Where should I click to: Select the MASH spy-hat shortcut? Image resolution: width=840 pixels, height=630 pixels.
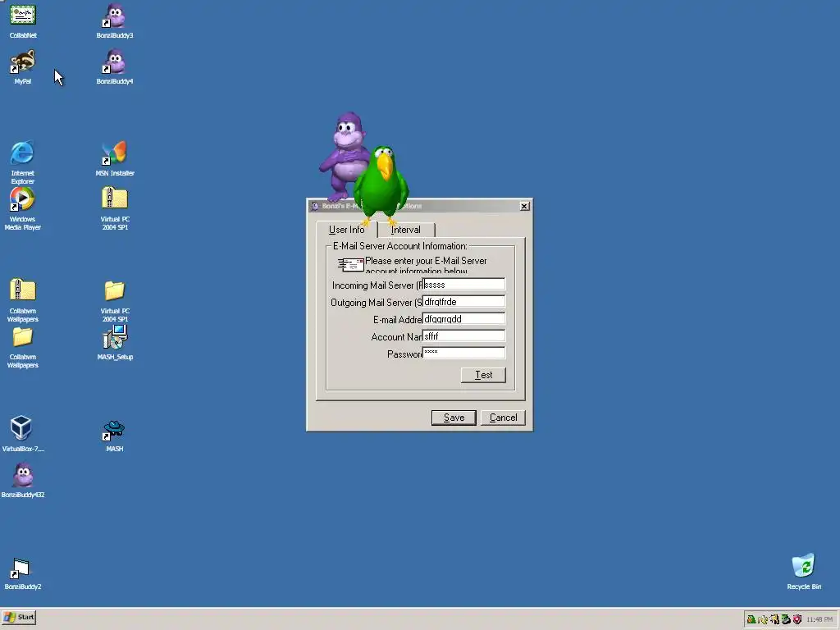115,435
